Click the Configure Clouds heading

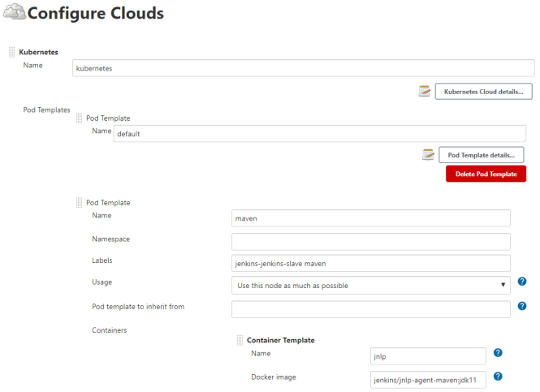click(95, 14)
